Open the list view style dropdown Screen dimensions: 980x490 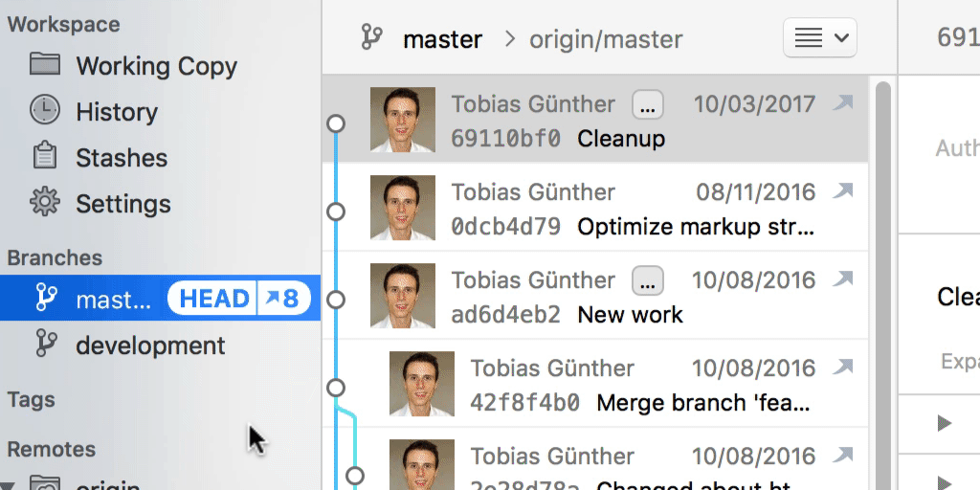tap(819, 38)
